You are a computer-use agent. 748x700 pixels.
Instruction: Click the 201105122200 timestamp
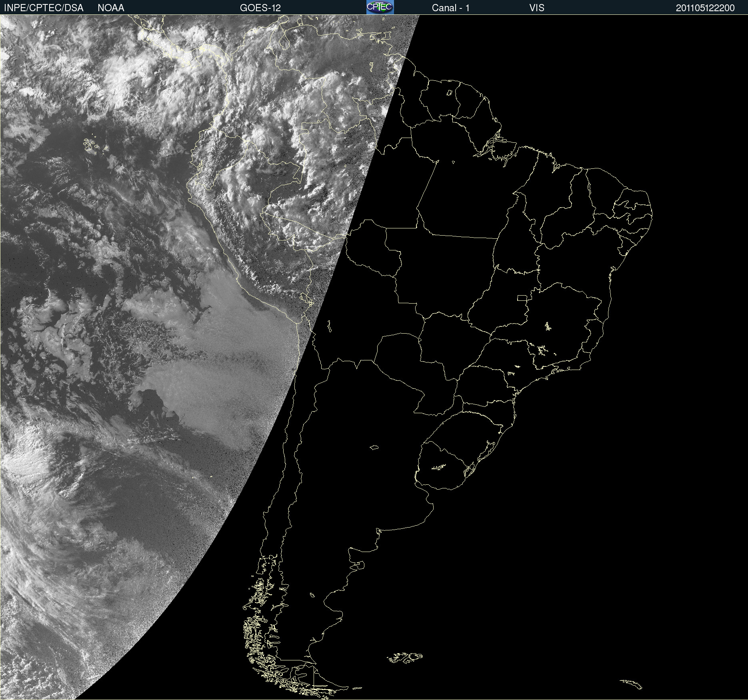point(705,8)
